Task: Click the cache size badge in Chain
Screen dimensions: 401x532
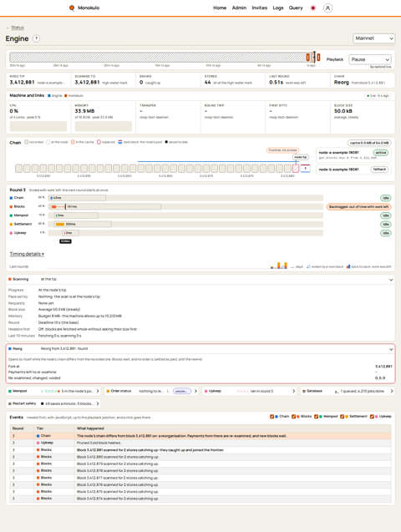Action: 369,143
